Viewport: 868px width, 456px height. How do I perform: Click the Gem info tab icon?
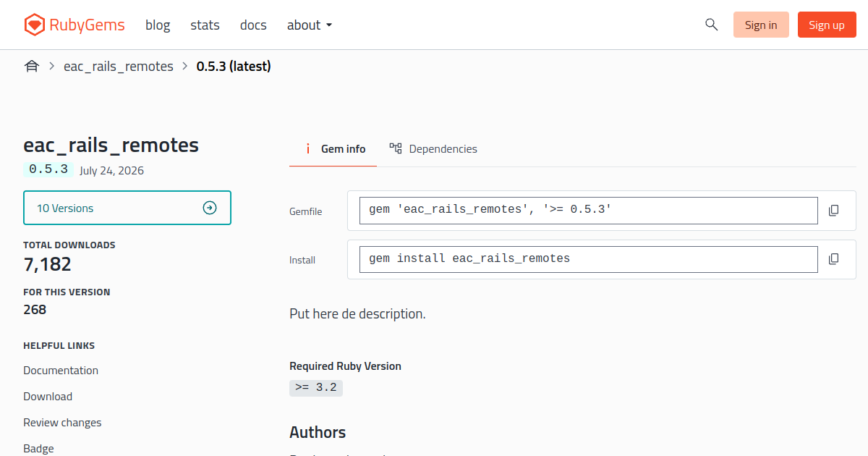pyautogui.click(x=307, y=148)
